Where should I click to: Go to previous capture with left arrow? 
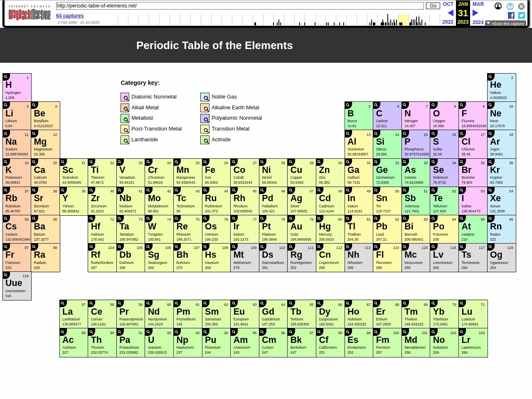[450, 13]
